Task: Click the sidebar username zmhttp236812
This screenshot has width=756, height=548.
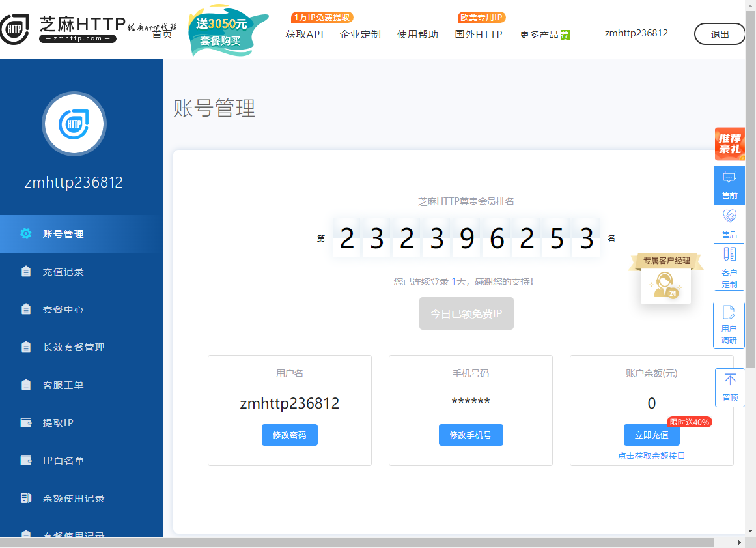Action: pyautogui.click(x=74, y=182)
